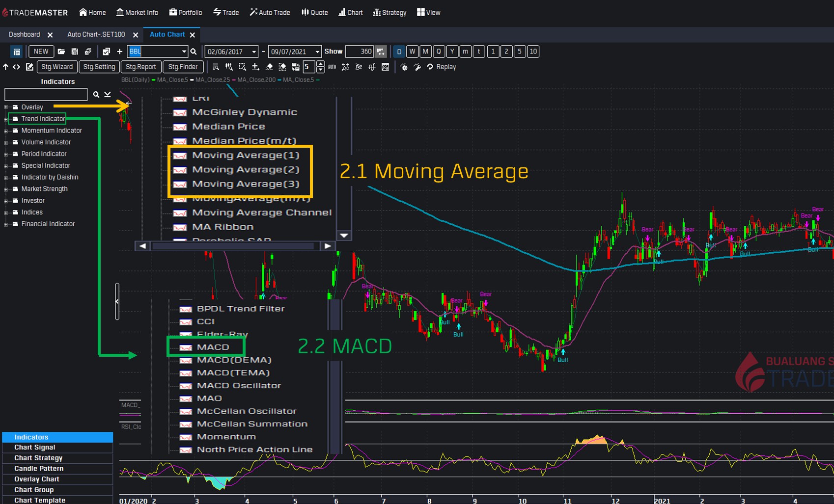834x504 pixels.
Task: Enable the Monthly M timeframe
Action: 426,52
